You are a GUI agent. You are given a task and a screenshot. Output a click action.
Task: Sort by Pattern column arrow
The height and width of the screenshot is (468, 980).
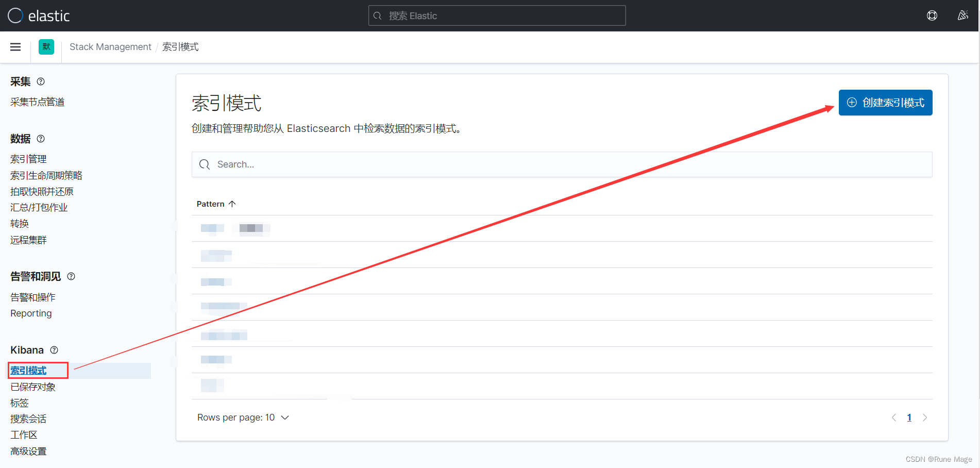pyautogui.click(x=232, y=204)
